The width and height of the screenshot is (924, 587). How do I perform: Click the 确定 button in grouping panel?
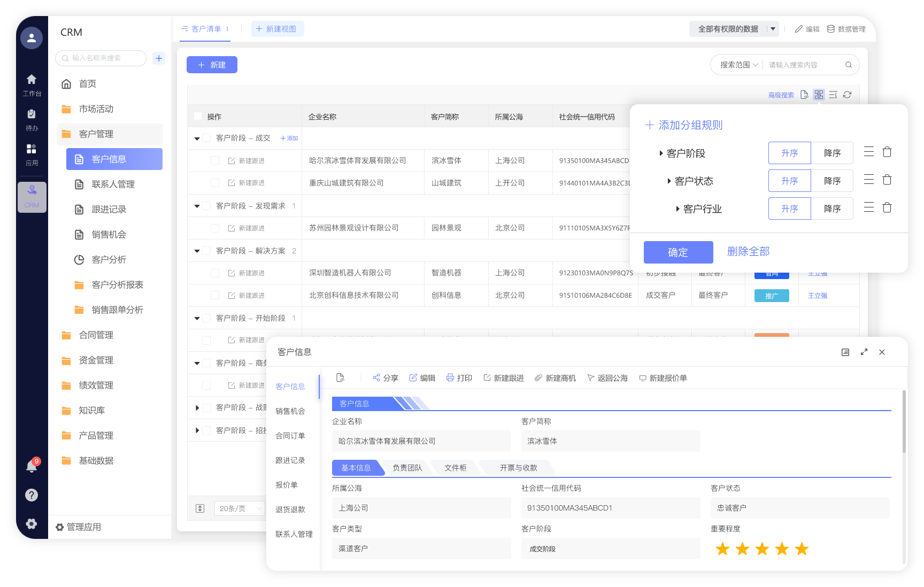pos(678,252)
